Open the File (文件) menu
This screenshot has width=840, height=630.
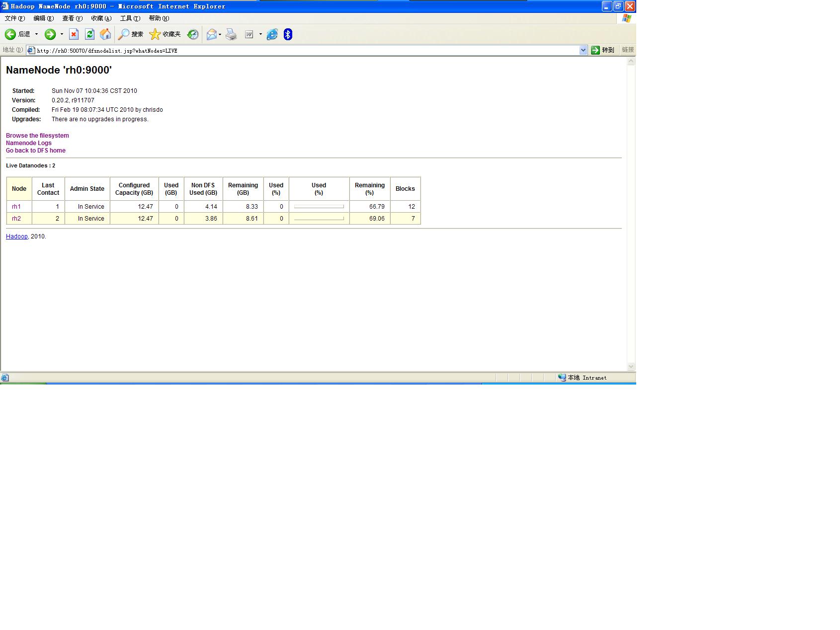15,18
